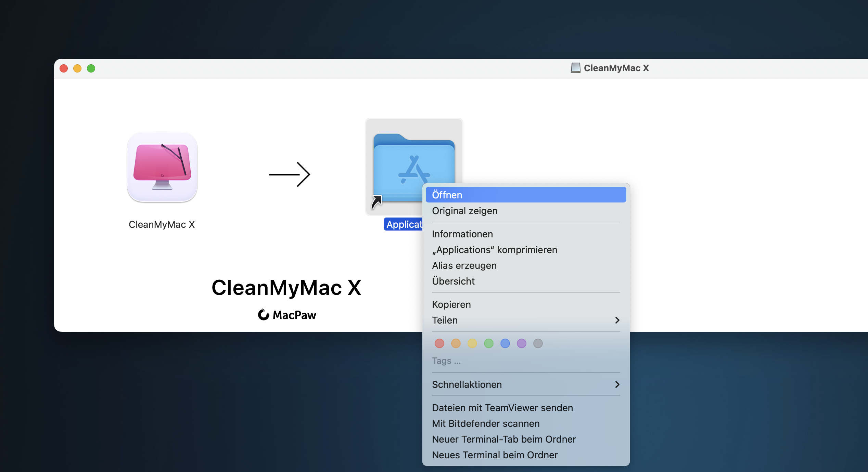Apply the green tag color
The width and height of the screenshot is (868, 472).
point(488,343)
